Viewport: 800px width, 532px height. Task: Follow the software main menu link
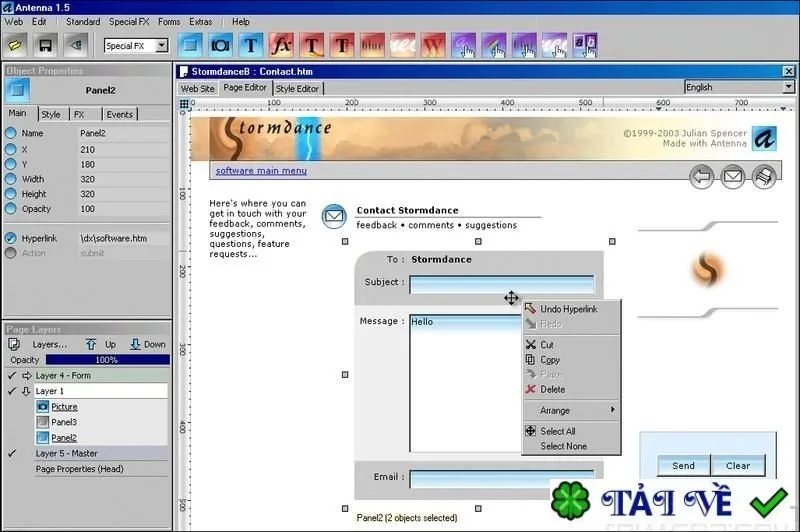click(261, 171)
